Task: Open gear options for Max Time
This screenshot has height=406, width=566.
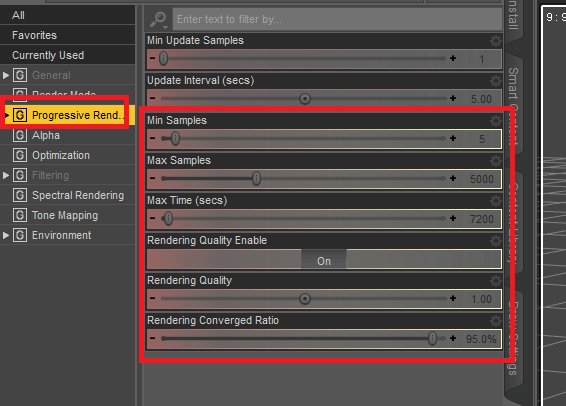Action: pyautogui.click(x=496, y=201)
